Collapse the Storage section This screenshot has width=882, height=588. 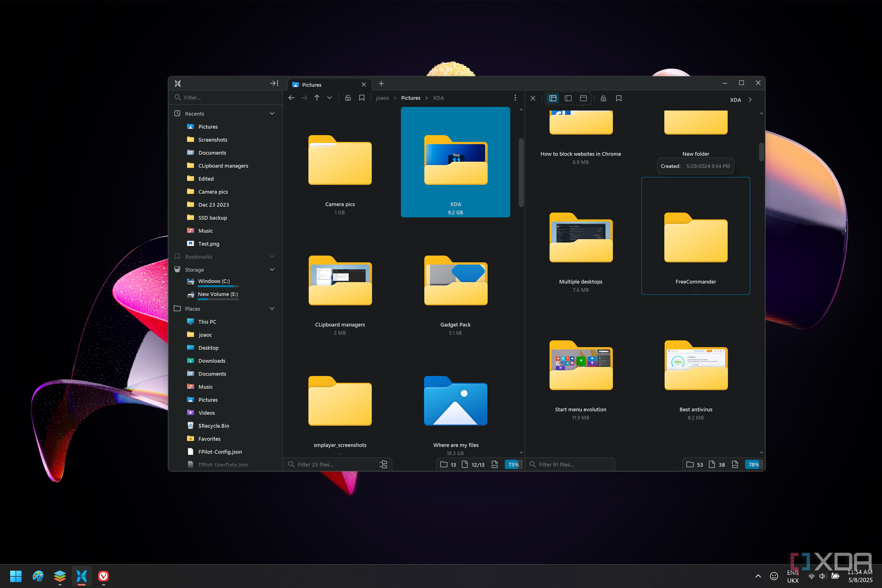tap(272, 270)
